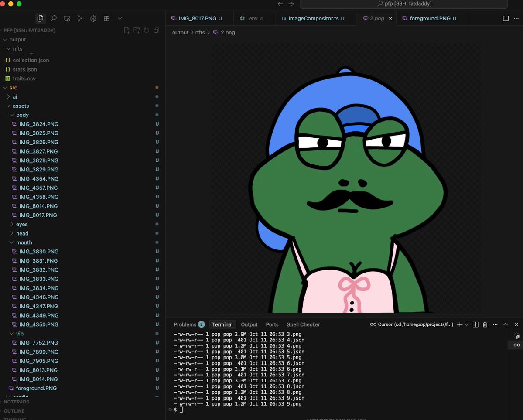This screenshot has height=420, width=523.
Task: Show additional views chevron in activity bar
Action: pos(120,19)
